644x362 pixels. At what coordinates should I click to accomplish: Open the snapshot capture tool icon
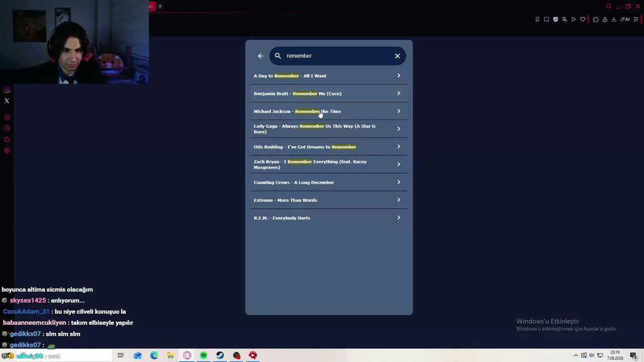click(546, 20)
